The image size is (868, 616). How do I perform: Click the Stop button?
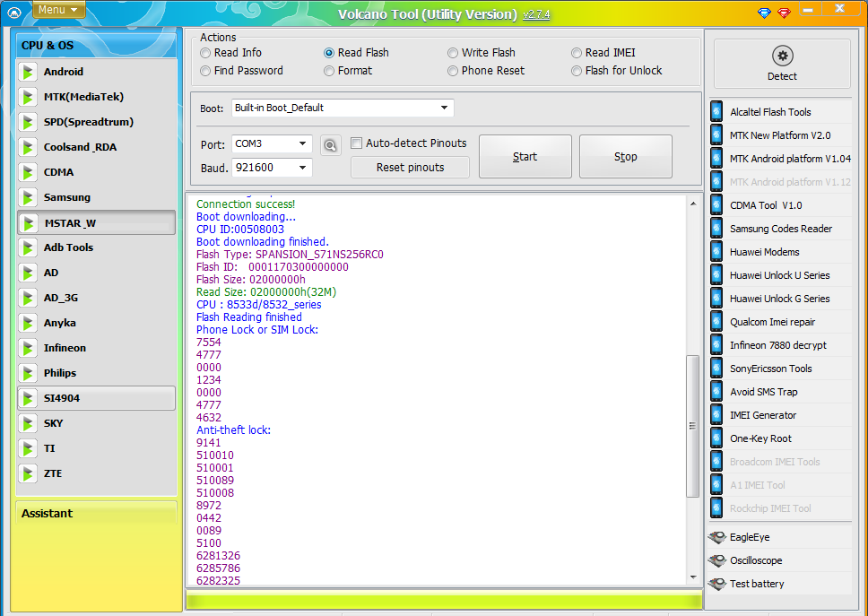click(x=626, y=157)
